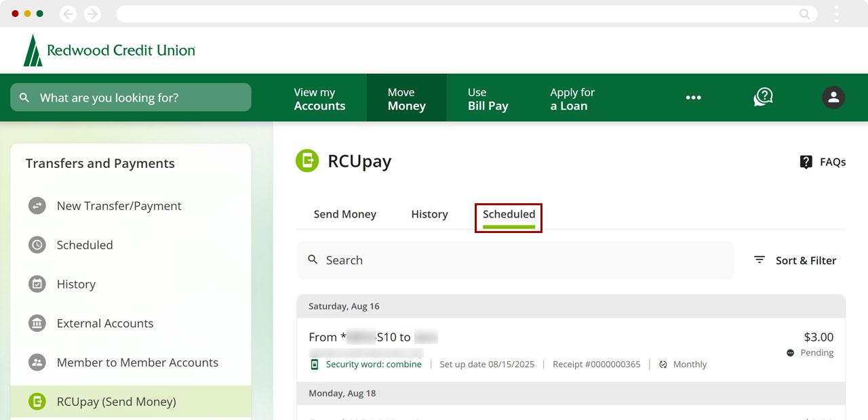The width and height of the screenshot is (868, 420).
Task: Open the browser three-dot menu
Action: pos(837,14)
